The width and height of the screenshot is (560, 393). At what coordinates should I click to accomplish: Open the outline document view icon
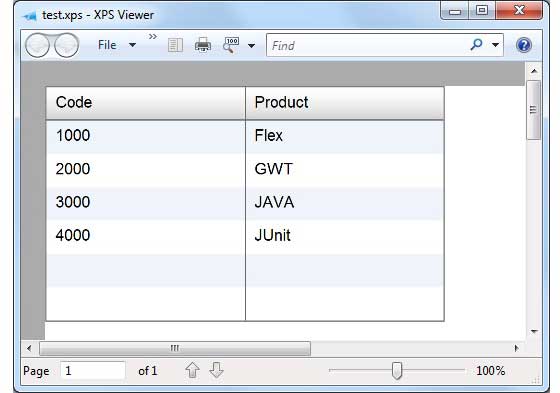[x=175, y=45]
